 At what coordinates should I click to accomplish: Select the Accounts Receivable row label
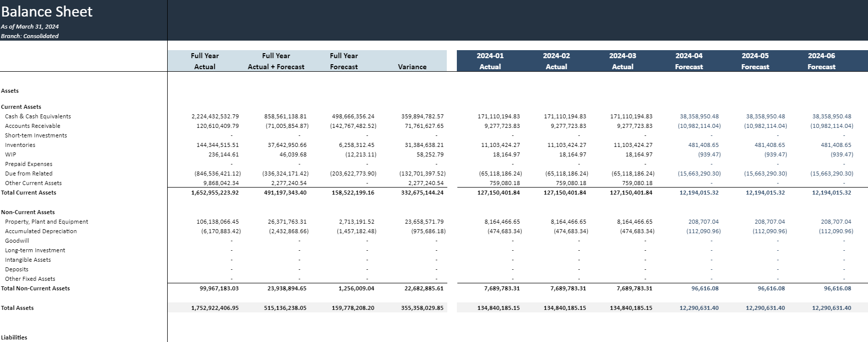(x=32, y=126)
